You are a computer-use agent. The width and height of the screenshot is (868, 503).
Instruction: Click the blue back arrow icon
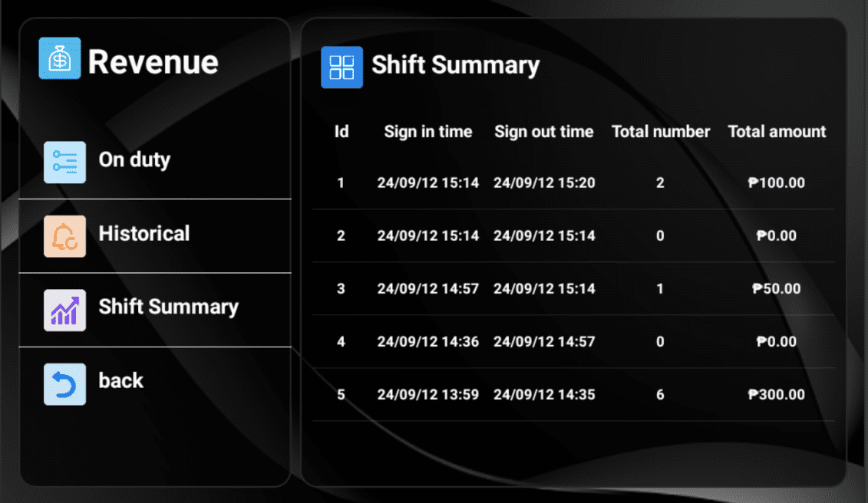point(64,384)
